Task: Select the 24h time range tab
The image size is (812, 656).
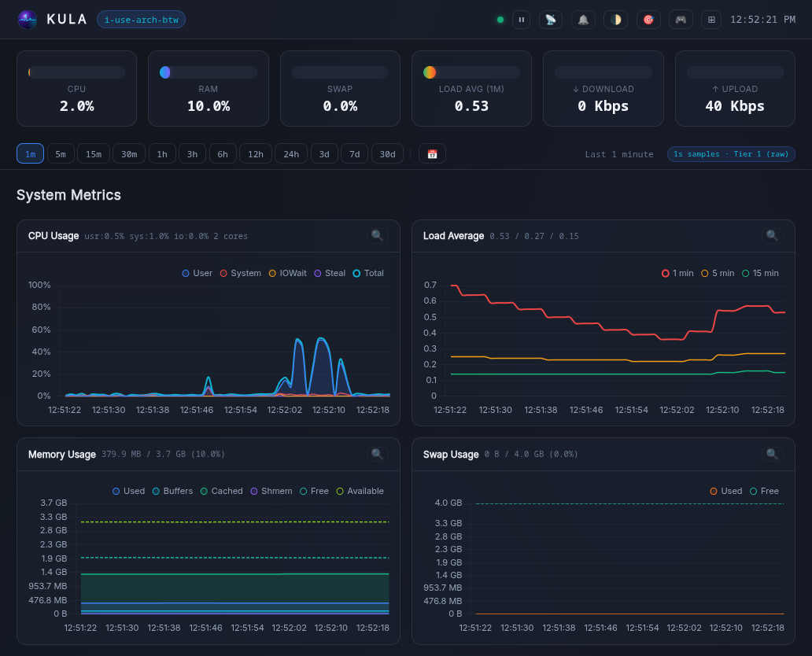Action: coord(291,154)
